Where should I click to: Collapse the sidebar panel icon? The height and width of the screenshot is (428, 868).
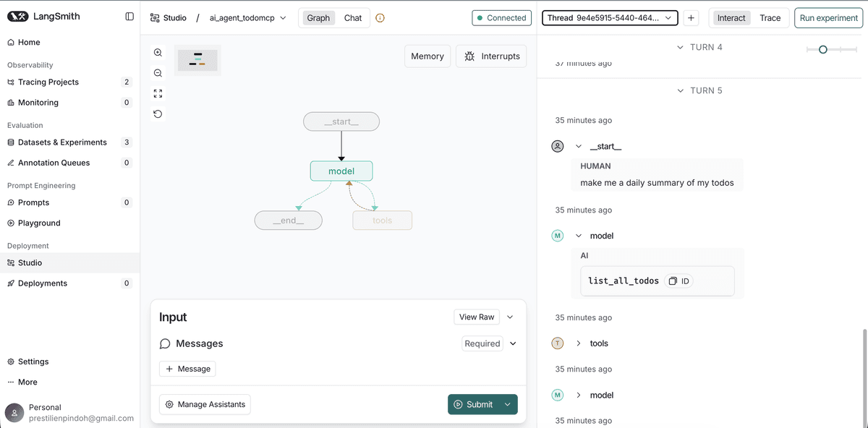pyautogui.click(x=129, y=17)
